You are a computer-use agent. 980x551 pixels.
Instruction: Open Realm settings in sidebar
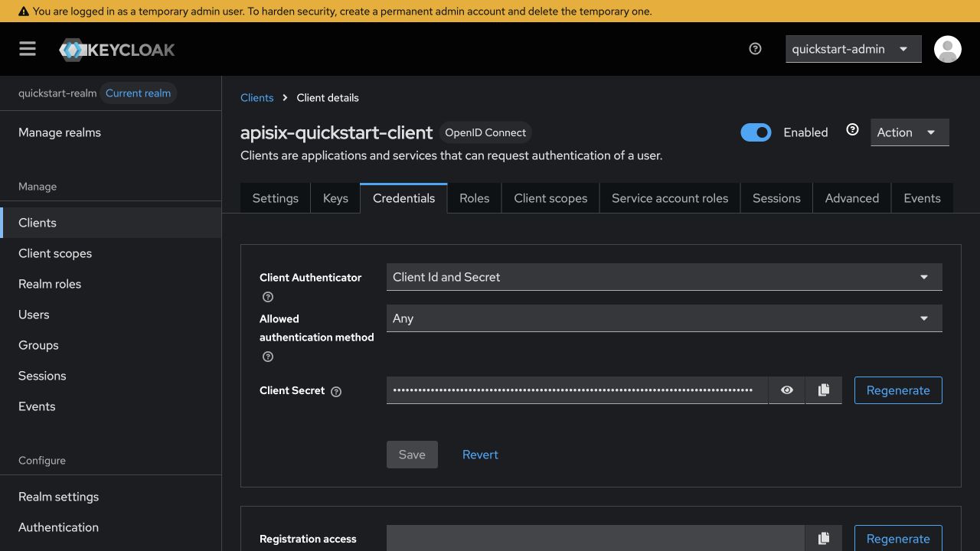tap(110, 497)
